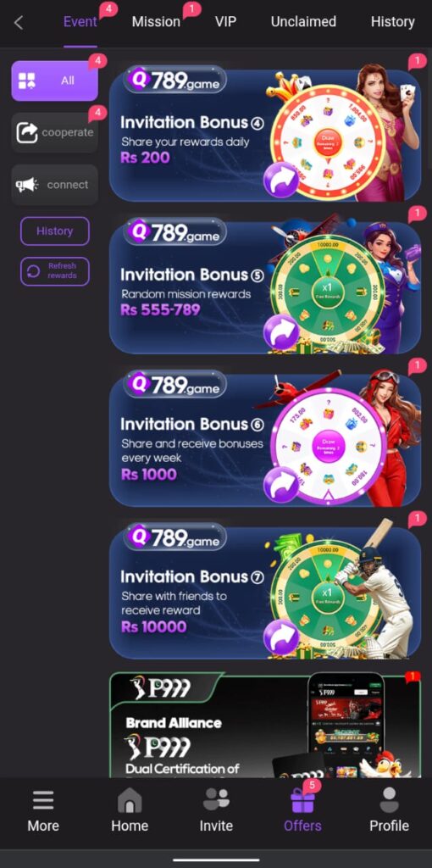Go to Home via house icon
432x868 pixels.
pos(130,800)
